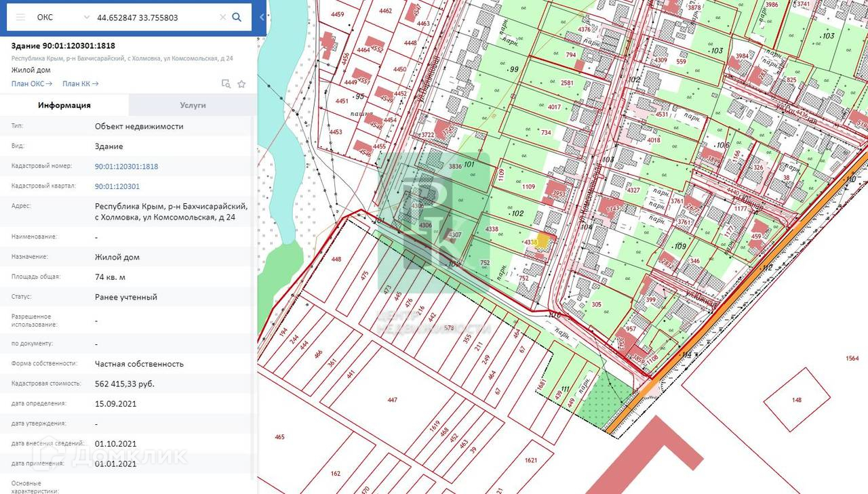Image resolution: width=868 pixels, height=494 pixels.
Task: Open the hamburger menu in search bar
Action: [x=21, y=18]
